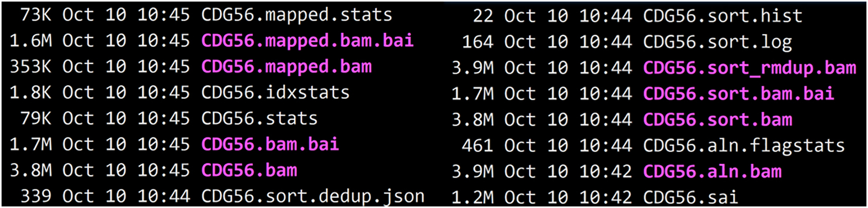
Task: Click the 73K file size value
Action: [x=36, y=16]
